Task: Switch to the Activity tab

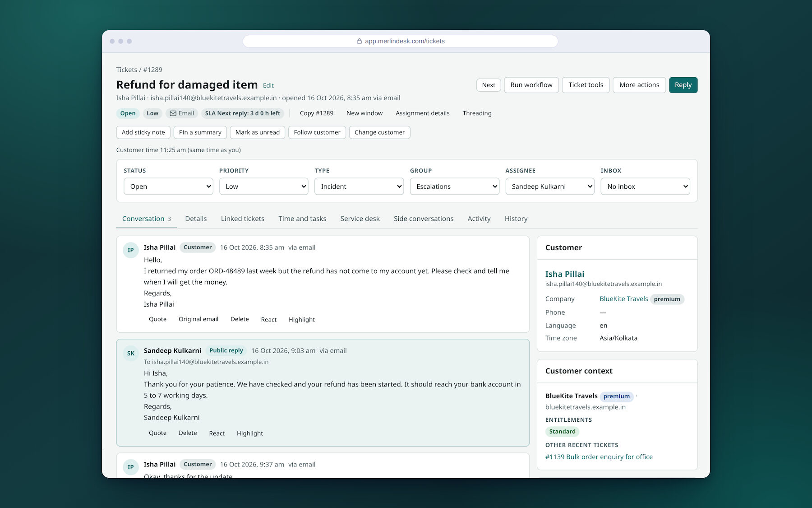Action: 479,219
